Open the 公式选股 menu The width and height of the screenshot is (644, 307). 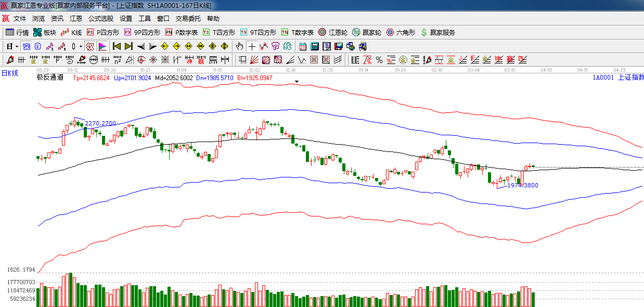click(x=100, y=18)
